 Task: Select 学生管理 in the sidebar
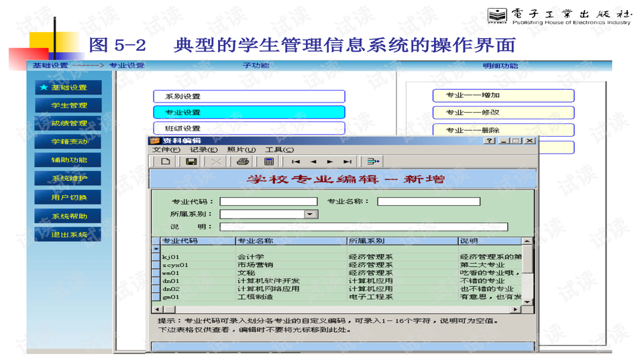pos(68,105)
